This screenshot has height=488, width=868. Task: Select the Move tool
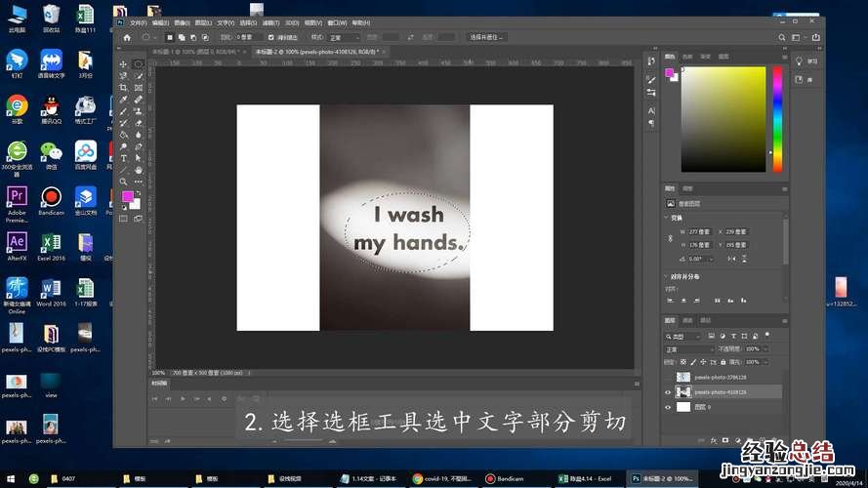click(123, 63)
